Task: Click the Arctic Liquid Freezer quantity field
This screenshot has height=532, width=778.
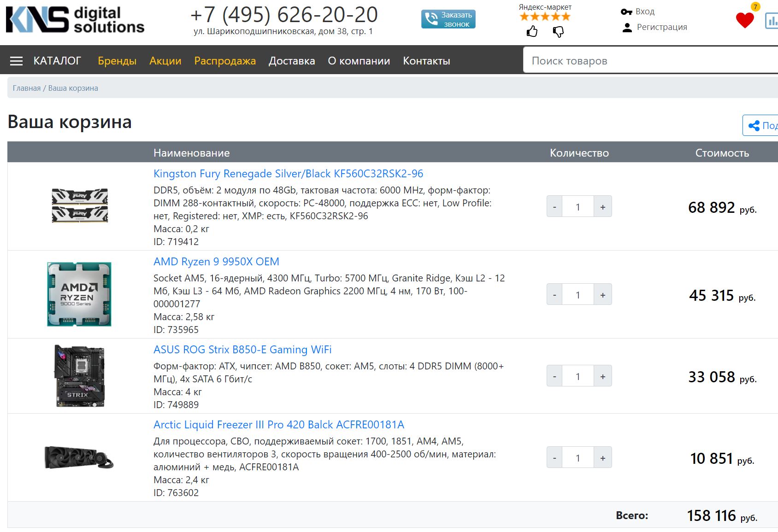Action: pos(578,458)
